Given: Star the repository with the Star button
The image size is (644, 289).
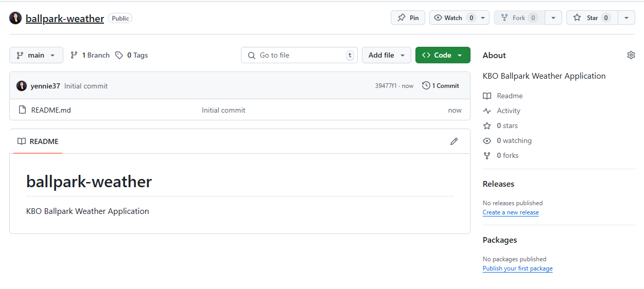Looking at the screenshot, I should [592, 17].
